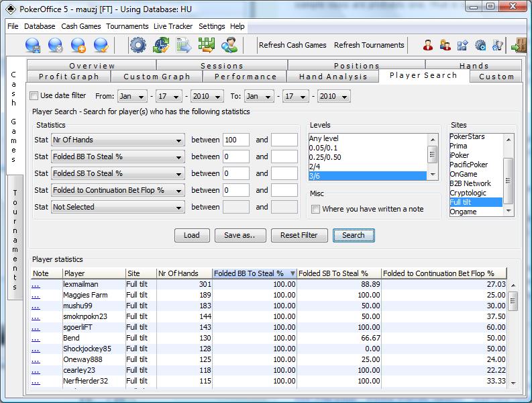Viewport: 532px width, 403px height.
Task: Click the green grid table toolbar icon
Action: tap(207, 45)
